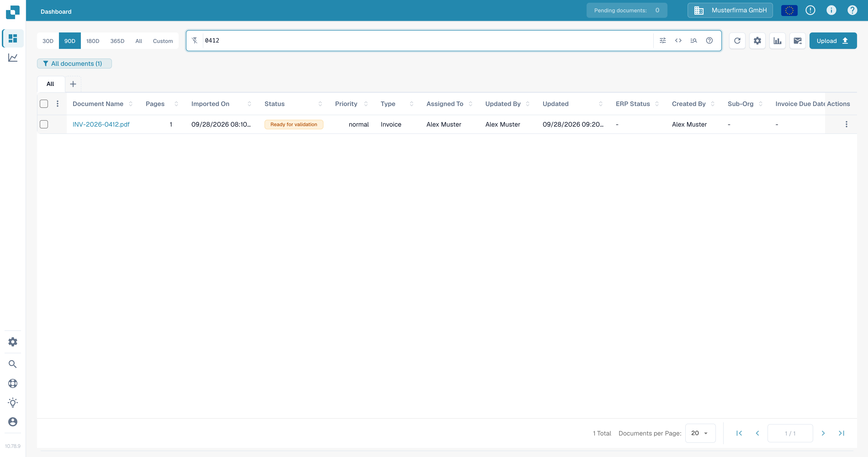
Task: Refresh the document list
Action: click(x=737, y=41)
